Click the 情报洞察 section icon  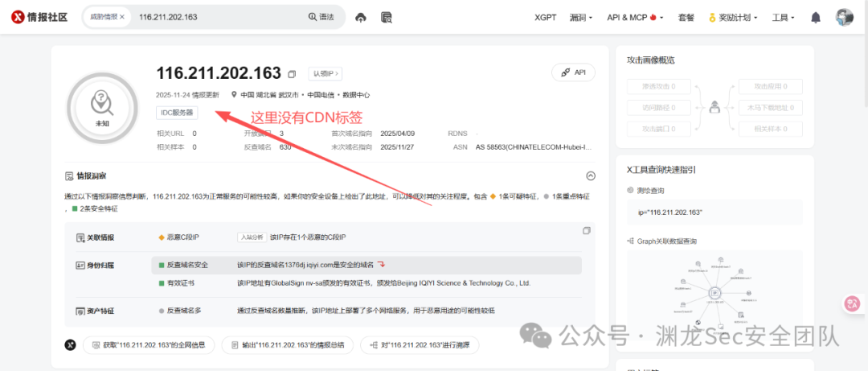68,175
